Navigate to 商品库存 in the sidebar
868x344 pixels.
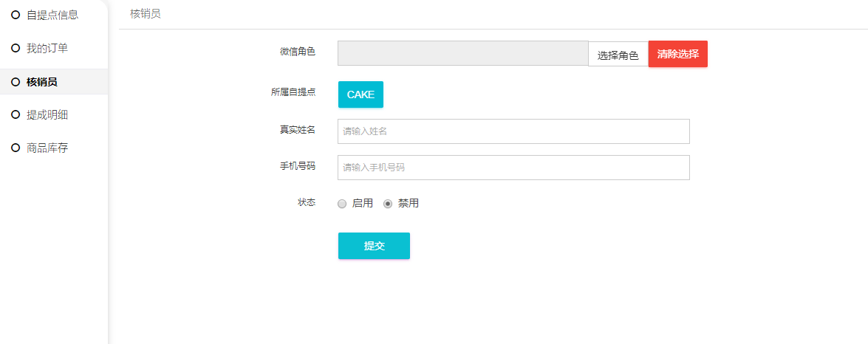pos(47,148)
